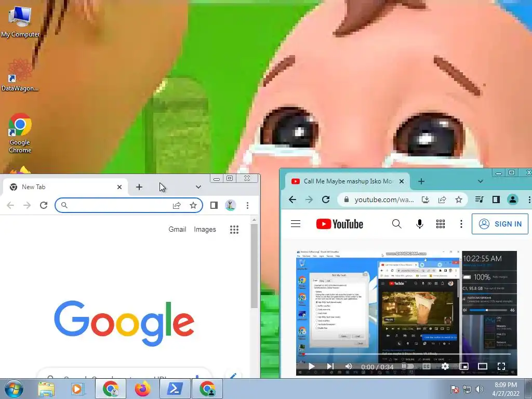Switch to theater mode
This screenshot has height=399, width=532.
tap(483, 366)
